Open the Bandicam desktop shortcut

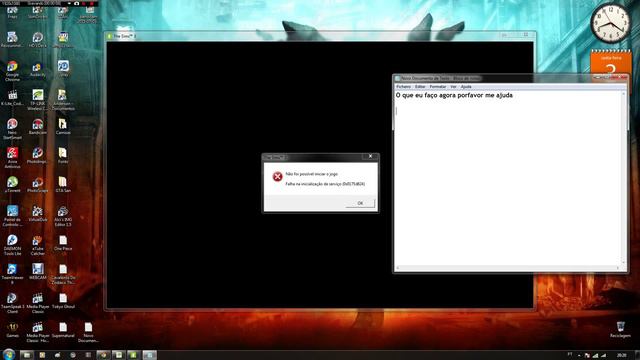click(38, 127)
